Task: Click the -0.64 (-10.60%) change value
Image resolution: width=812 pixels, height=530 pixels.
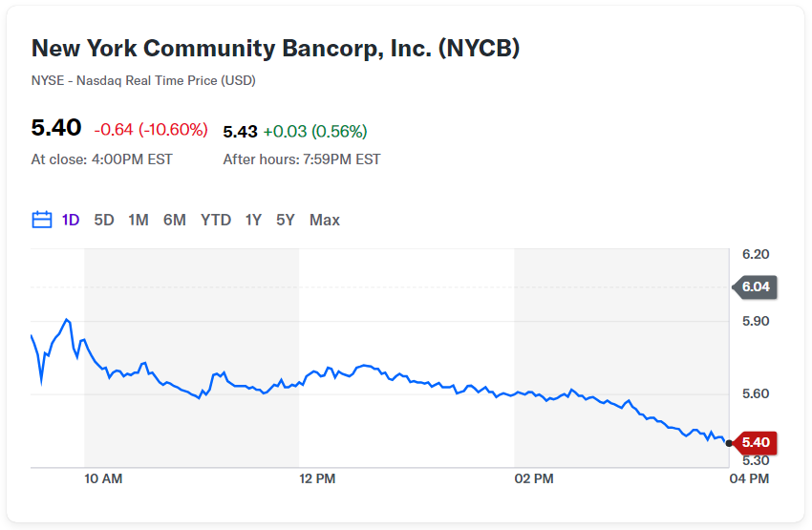Action: coord(153,130)
